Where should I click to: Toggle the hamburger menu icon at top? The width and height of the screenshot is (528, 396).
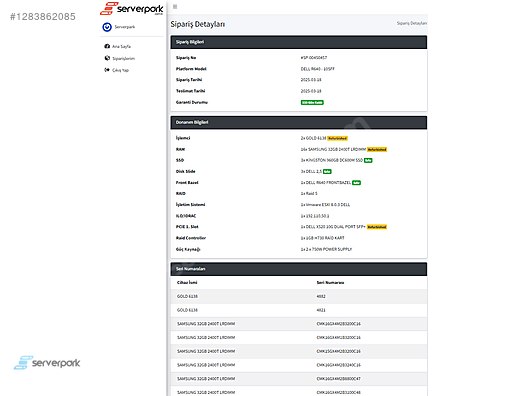click(175, 6)
